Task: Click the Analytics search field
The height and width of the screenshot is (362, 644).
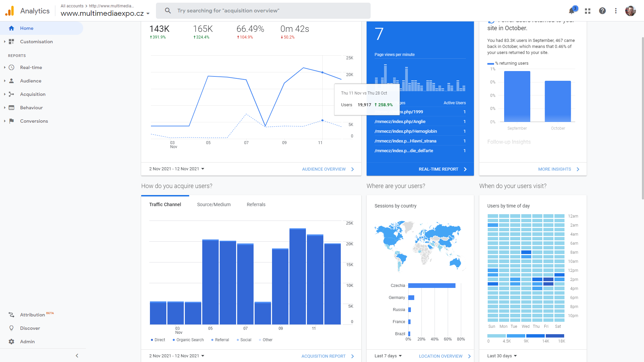Action: (263, 11)
